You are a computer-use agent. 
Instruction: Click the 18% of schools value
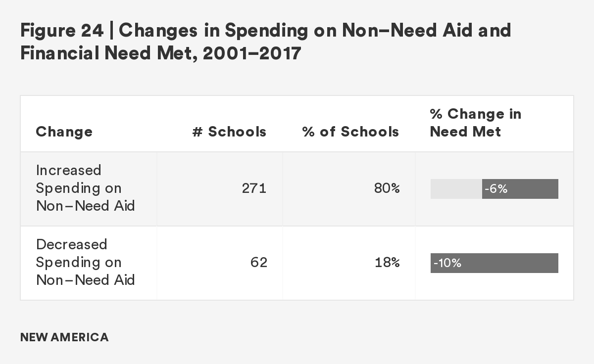[x=387, y=263]
